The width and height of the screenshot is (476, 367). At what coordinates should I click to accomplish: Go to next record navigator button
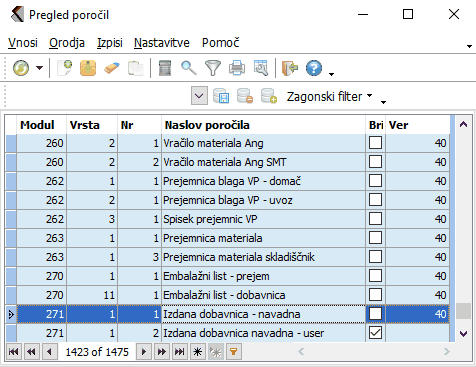tap(144, 352)
